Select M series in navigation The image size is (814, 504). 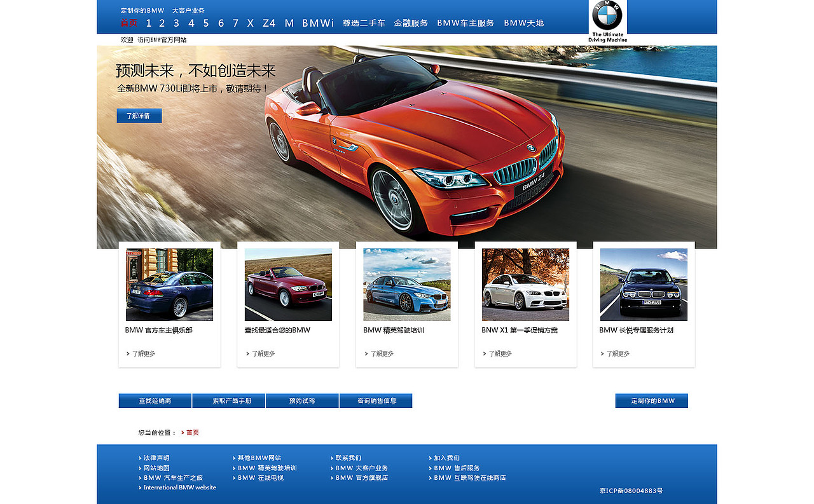pos(289,23)
